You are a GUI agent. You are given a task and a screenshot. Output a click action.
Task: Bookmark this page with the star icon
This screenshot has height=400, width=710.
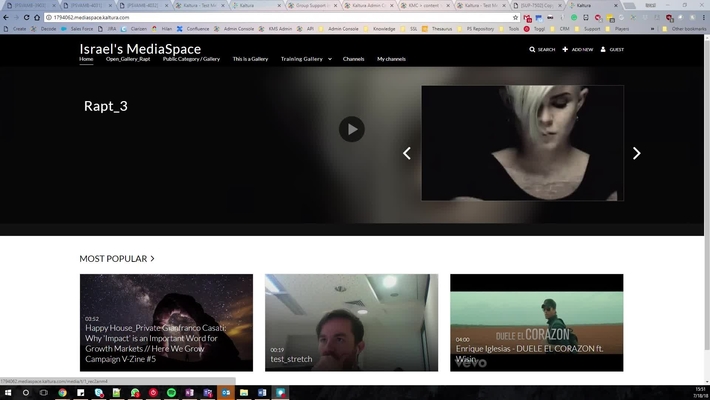click(516, 17)
